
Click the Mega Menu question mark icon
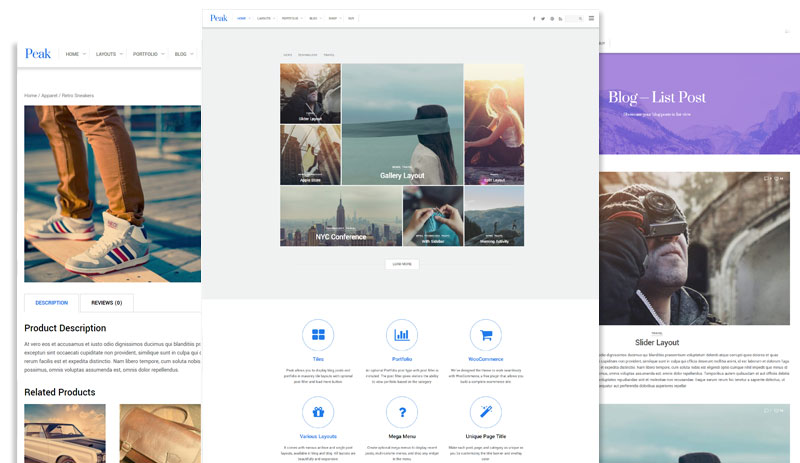coord(402,412)
